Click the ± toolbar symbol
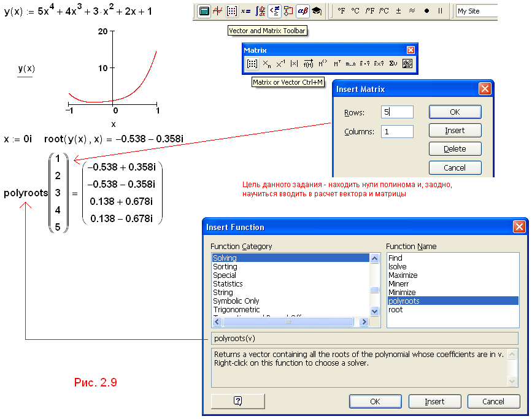 click(x=398, y=11)
